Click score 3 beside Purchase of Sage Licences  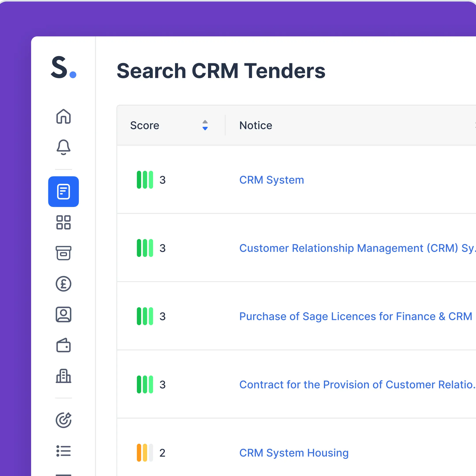[162, 316]
